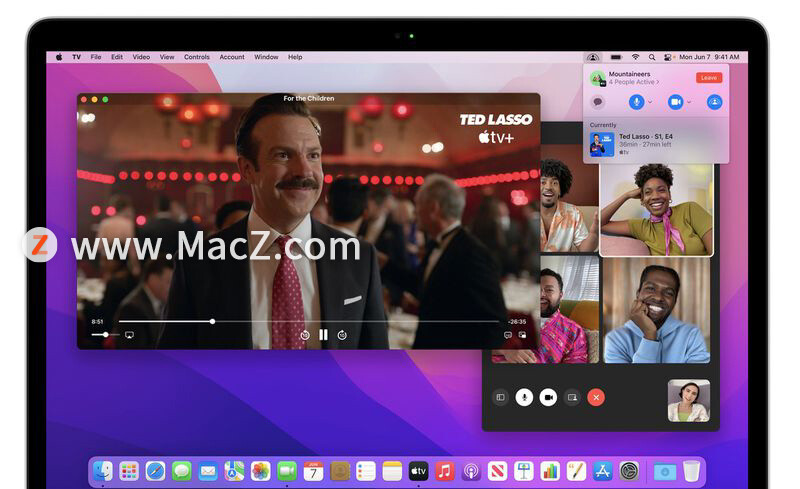Open News from the Dock
Image resolution: width=800 pixels, height=489 pixels.
tap(497, 471)
